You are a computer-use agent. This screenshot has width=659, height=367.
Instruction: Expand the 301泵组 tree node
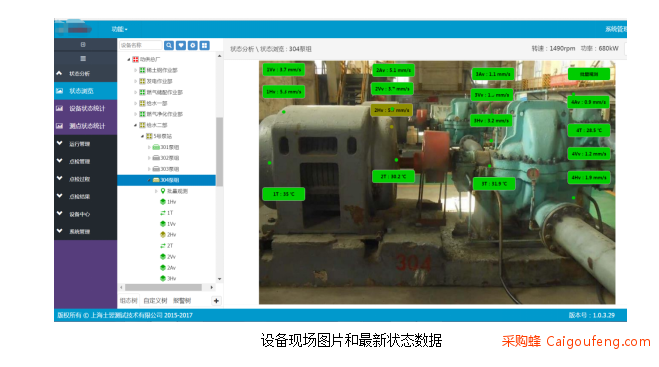coord(149,147)
